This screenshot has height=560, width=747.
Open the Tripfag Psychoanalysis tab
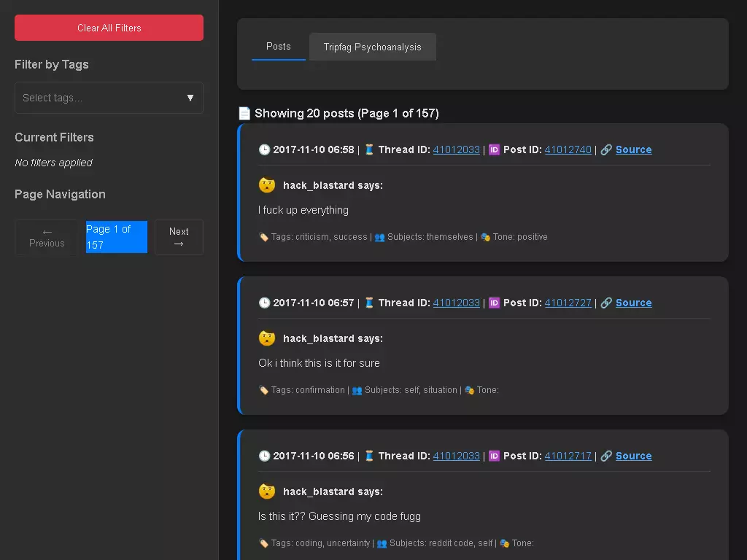(x=373, y=47)
